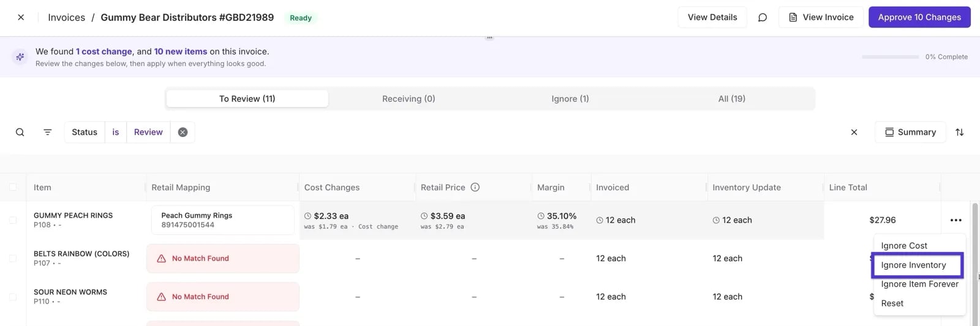The width and height of the screenshot is (980, 326).
Task: Click the Cost Changes column header
Action: [332, 187]
